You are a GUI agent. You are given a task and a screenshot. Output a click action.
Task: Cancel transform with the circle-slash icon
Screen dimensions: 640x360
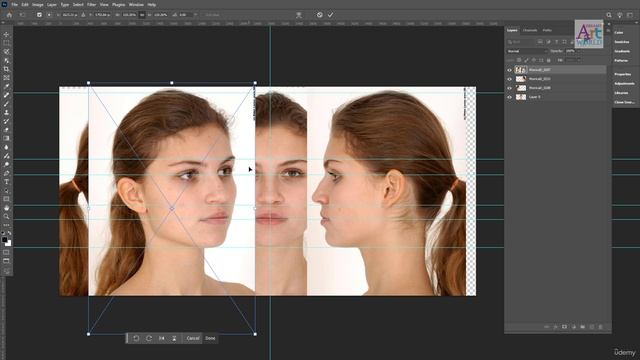click(x=320, y=15)
